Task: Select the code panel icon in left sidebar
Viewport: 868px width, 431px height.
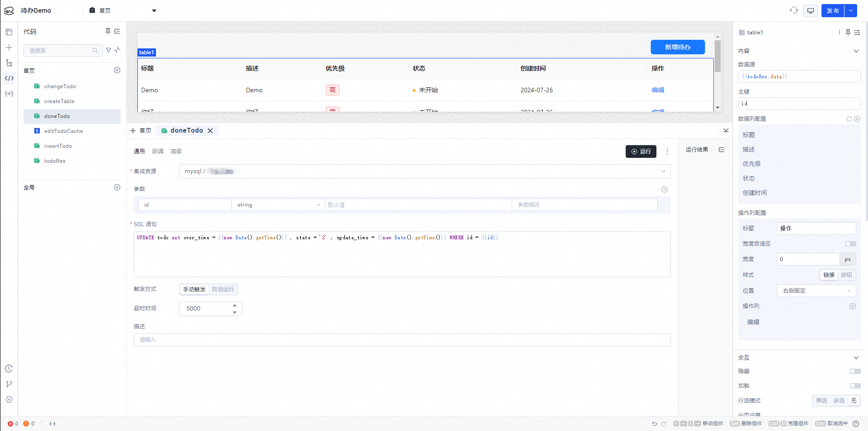Action: [9, 78]
